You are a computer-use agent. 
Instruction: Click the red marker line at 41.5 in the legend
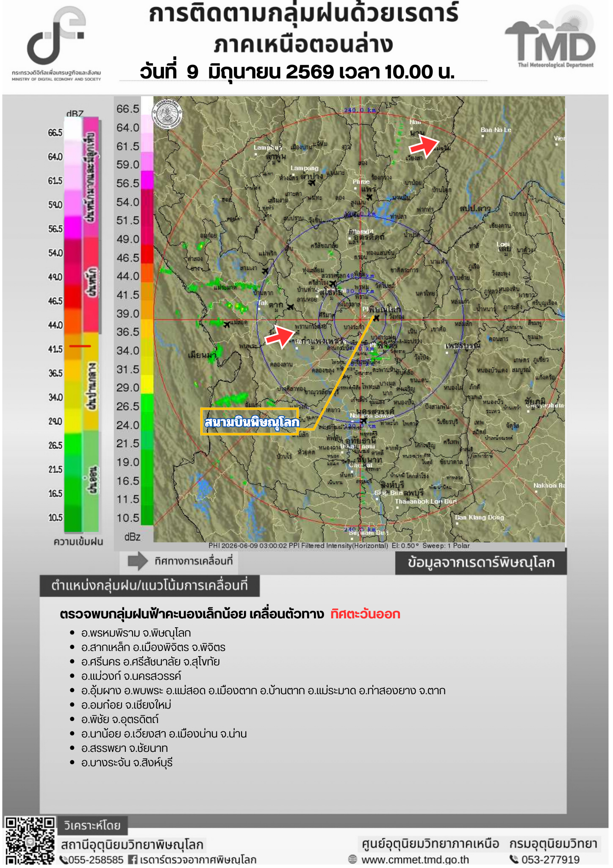point(80,346)
